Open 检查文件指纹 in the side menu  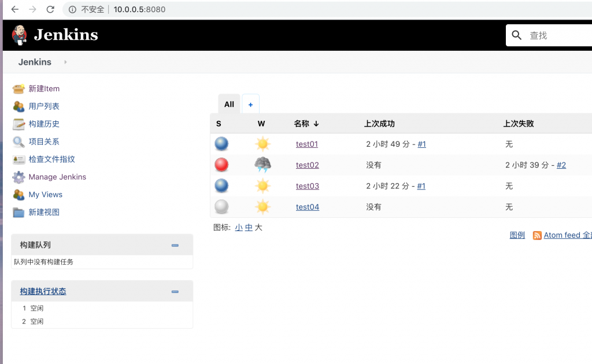coord(51,159)
